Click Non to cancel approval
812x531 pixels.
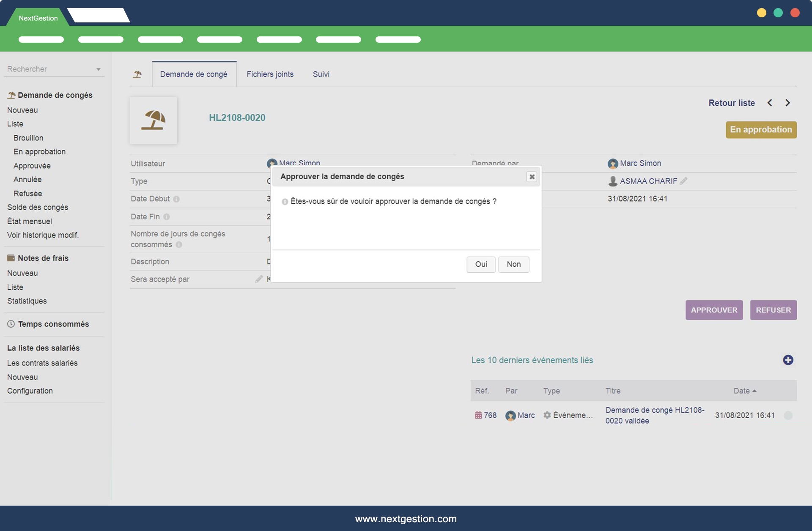coord(513,264)
